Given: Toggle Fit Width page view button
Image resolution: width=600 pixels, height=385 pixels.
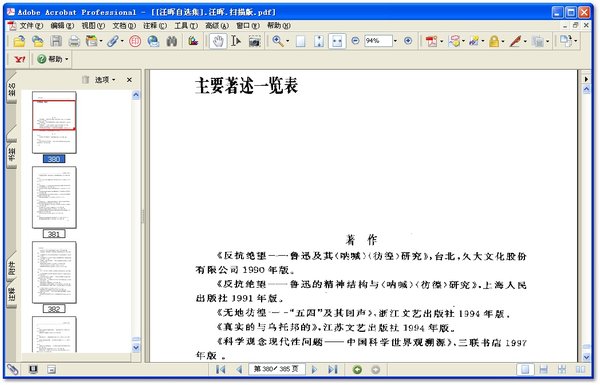Looking at the screenshot, I should (x=337, y=41).
